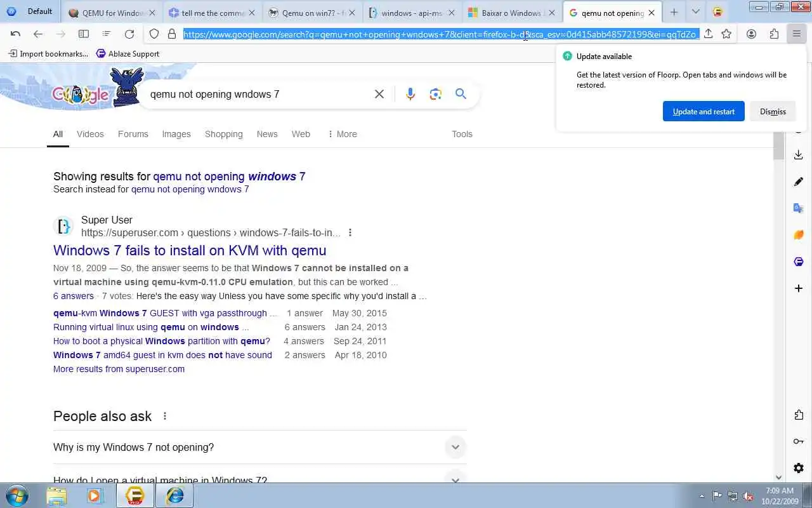
Task: Click the site security padlock icon
Action: click(x=171, y=34)
